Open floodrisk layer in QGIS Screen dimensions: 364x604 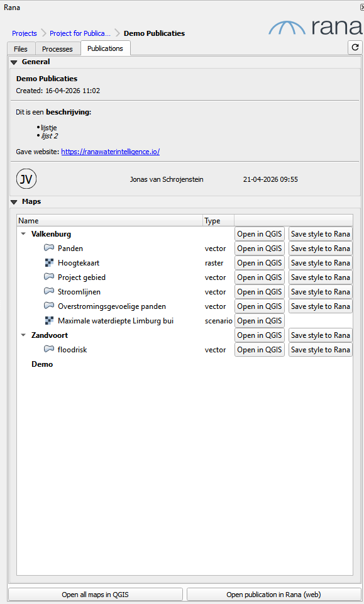[260, 349]
